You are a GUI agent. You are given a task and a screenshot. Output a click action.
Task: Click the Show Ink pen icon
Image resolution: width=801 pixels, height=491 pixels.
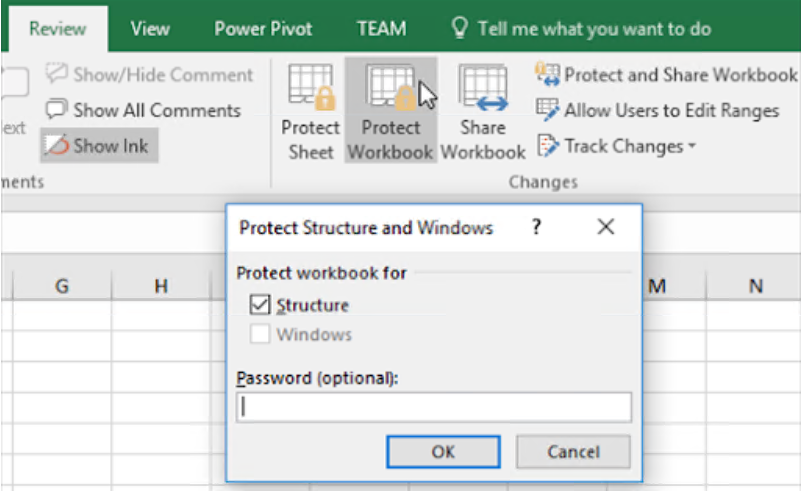pos(56,146)
